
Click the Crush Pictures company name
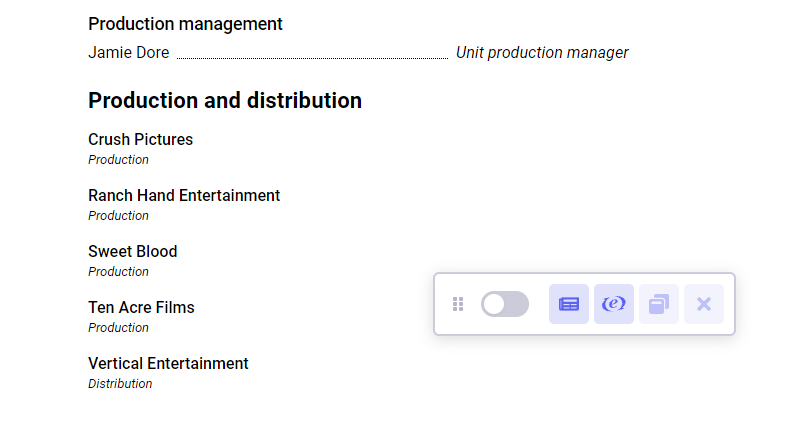pyautogui.click(x=140, y=139)
